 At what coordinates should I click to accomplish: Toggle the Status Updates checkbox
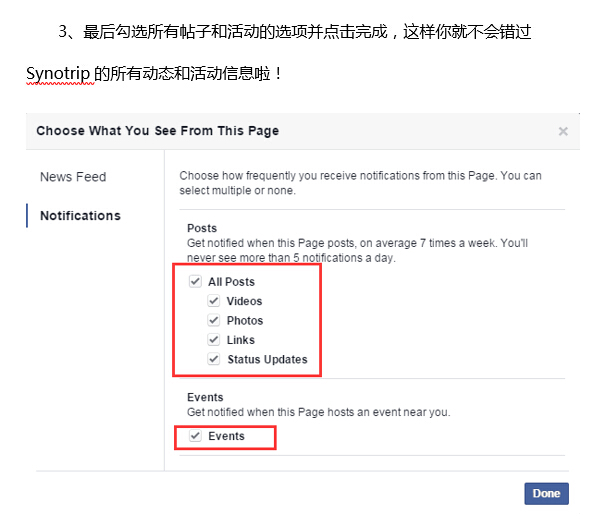pos(214,359)
